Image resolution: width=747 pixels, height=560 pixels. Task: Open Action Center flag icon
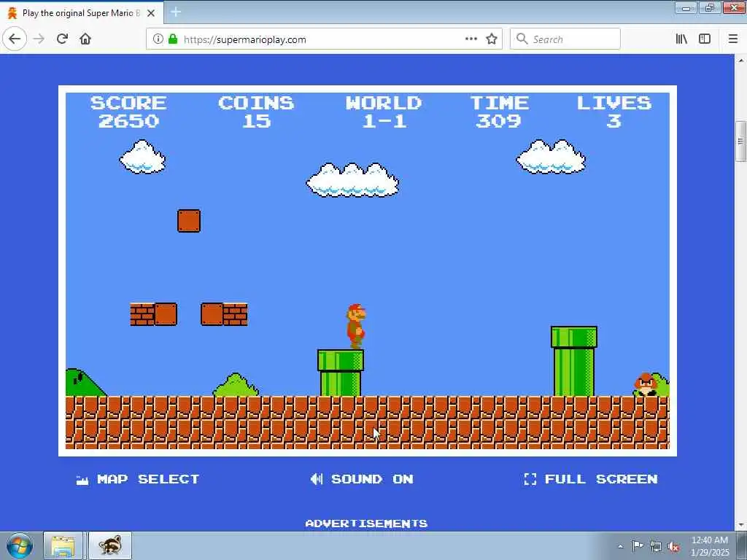[637, 545]
